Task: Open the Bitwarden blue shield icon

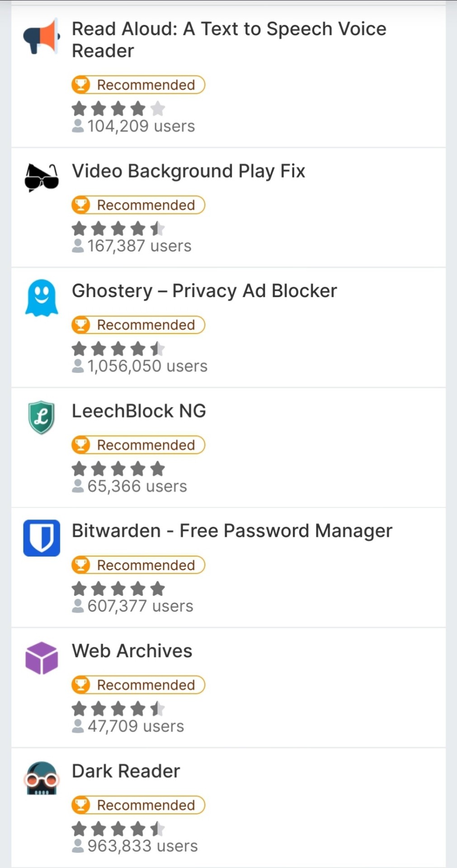Action: click(42, 538)
